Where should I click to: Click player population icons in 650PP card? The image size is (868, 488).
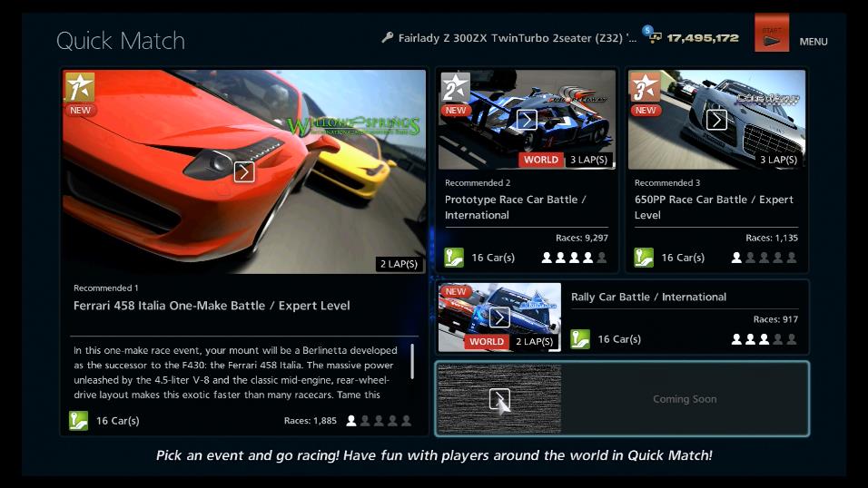click(764, 258)
